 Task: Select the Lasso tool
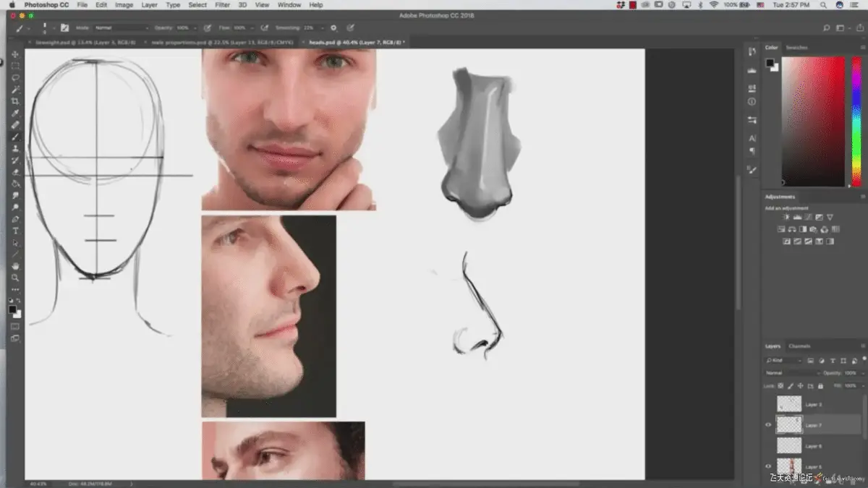point(15,77)
